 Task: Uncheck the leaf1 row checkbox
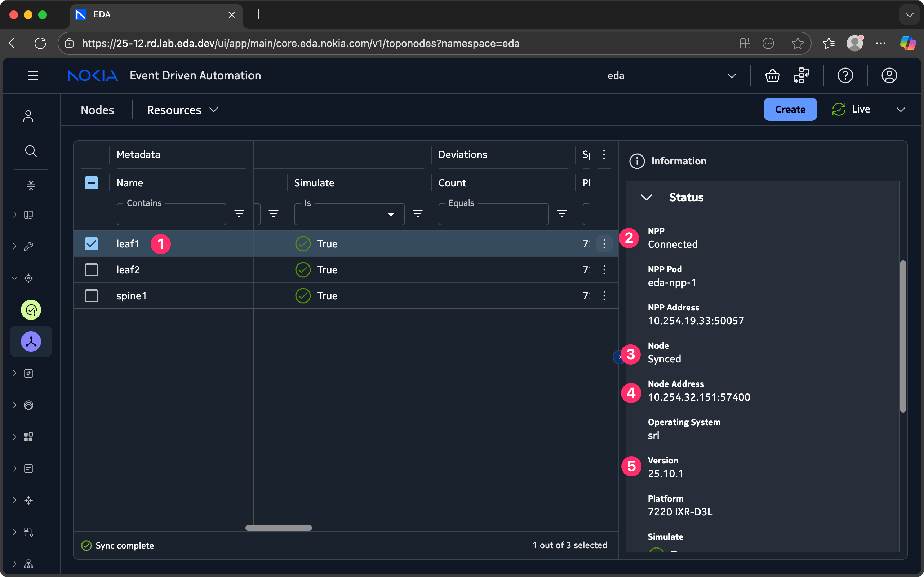(92, 244)
